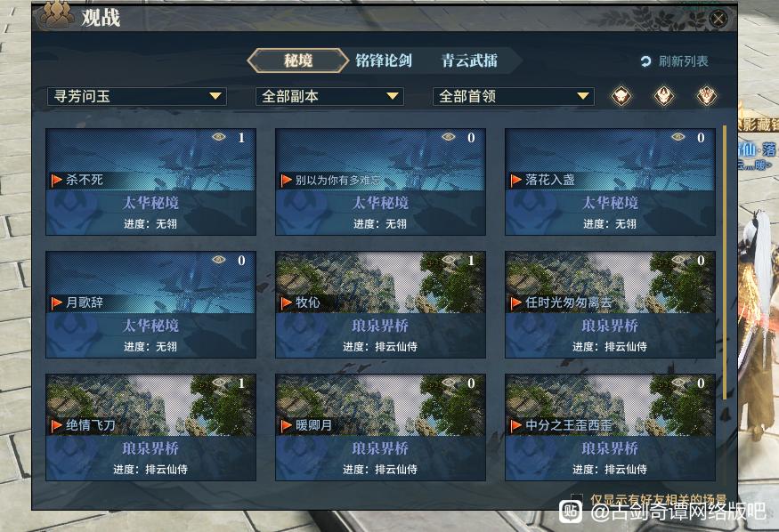Click the middle difficulty badge filter icon

[x=664, y=96]
